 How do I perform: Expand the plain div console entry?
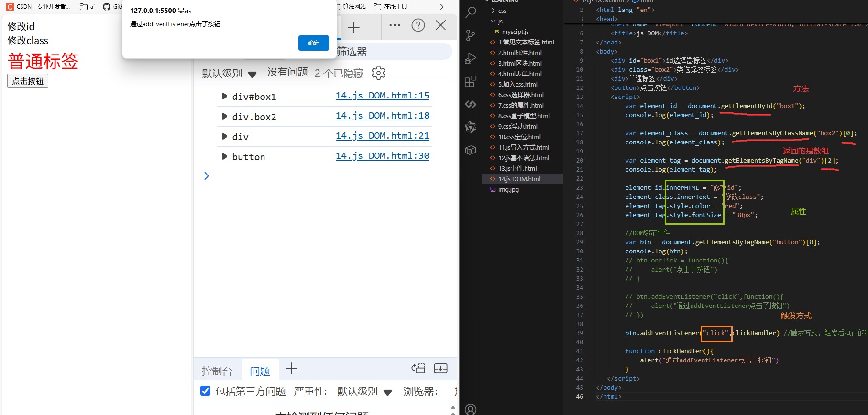pyautogui.click(x=224, y=136)
